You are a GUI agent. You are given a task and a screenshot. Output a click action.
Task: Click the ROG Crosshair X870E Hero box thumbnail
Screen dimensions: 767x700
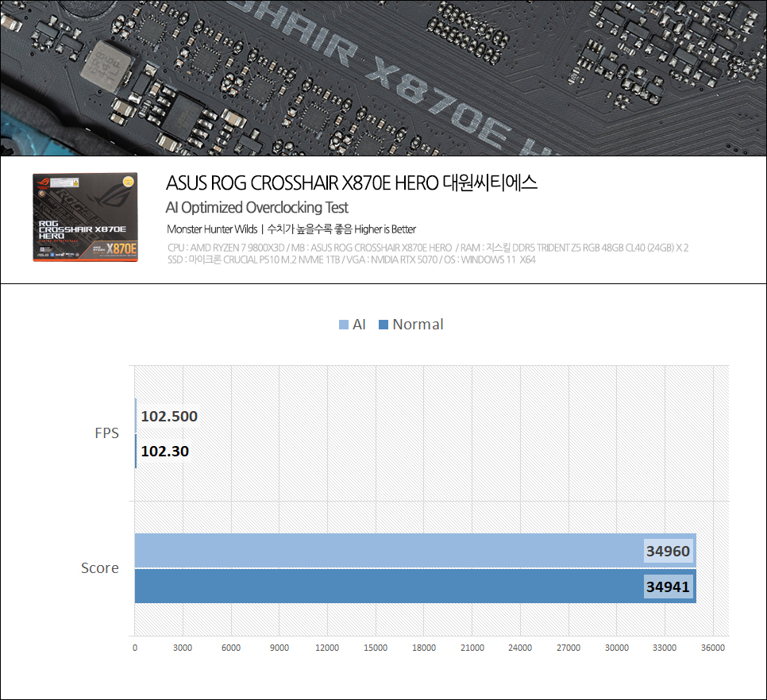tap(85, 217)
